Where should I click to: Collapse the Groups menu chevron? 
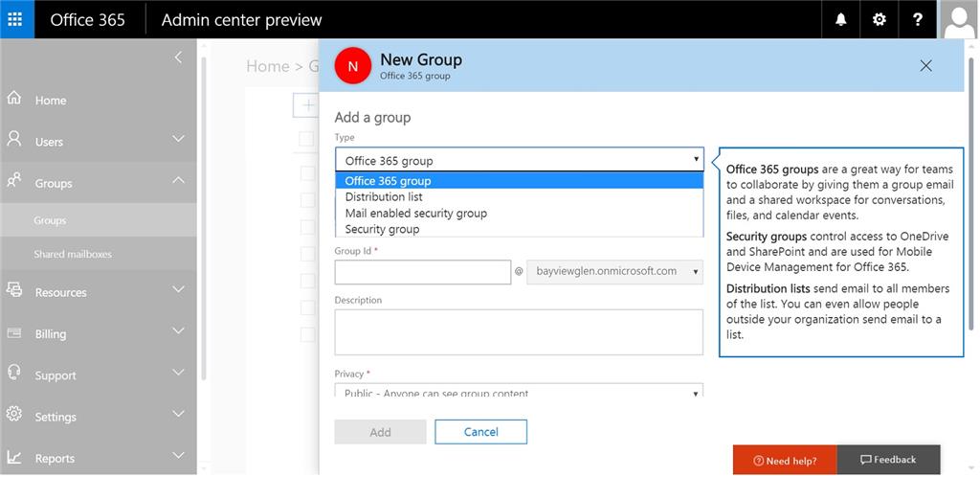pyautogui.click(x=179, y=180)
